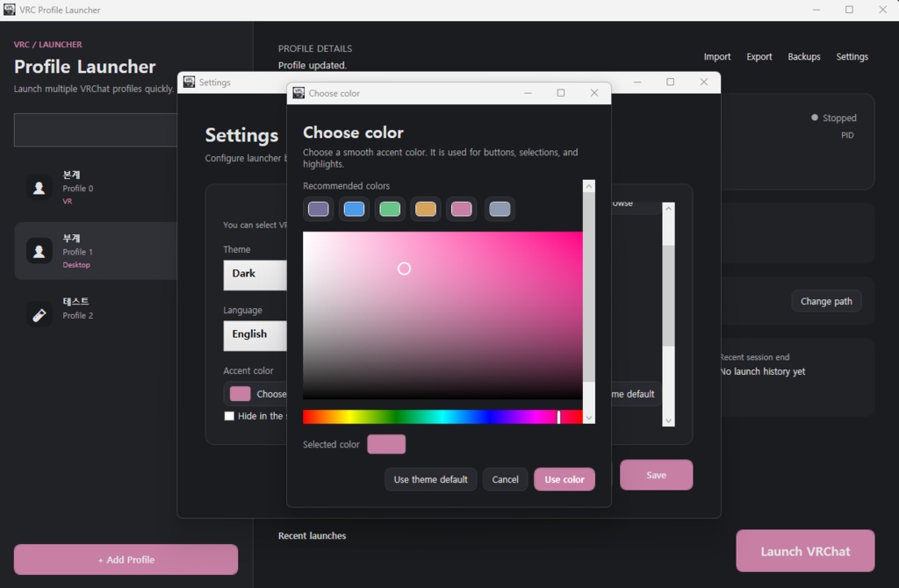This screenshot has width=899, height=588.
Task: Click the Use theme default button
Action: tap(430, 479)
